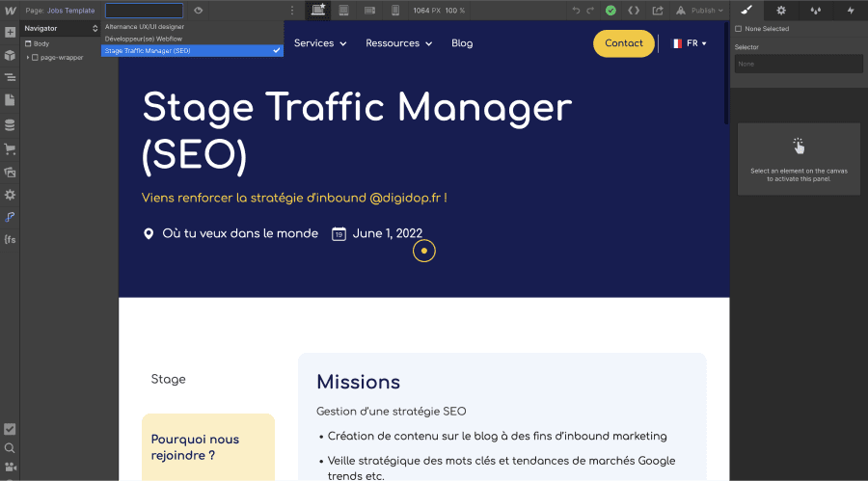
Task: Select the desktop base breakpoint
Action: pyautogui.click(x=318, y=10)
